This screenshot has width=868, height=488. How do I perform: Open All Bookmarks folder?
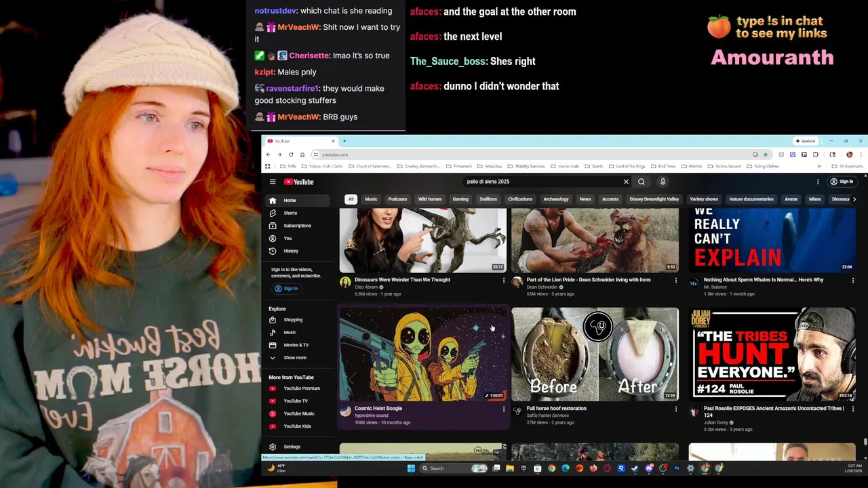pyautogui.click(x=848, y=166)
